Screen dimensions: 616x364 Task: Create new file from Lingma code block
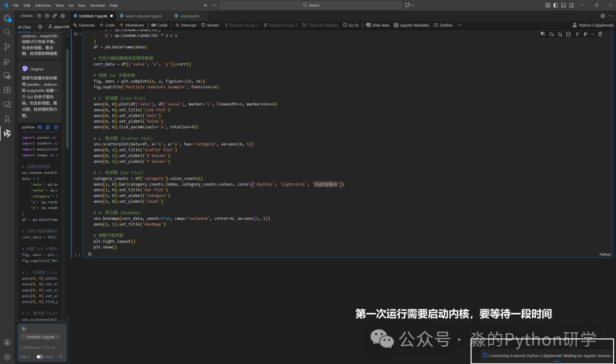(x=56, y=127)
